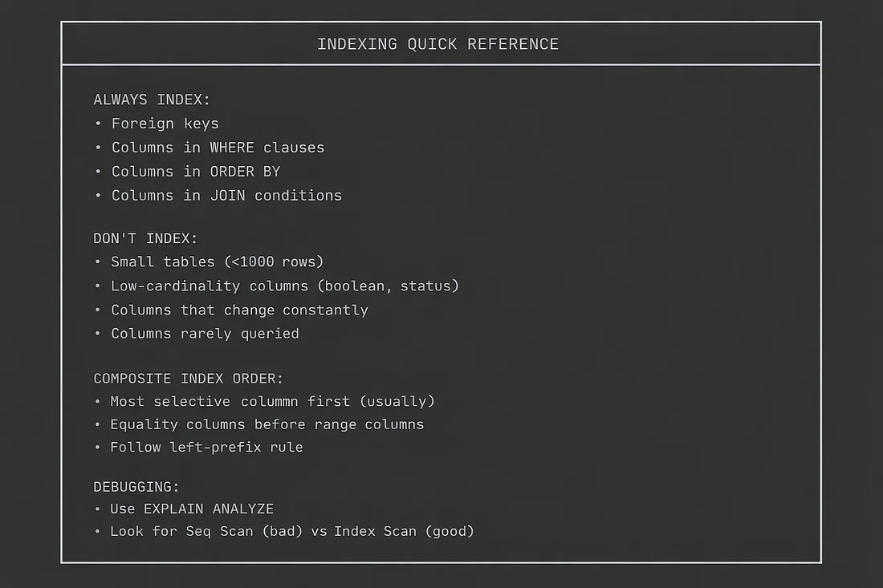Click the "INDEXING QUICK REFERENCE" title
Screen dimensions: 883x588
click(x=437, y=44)
